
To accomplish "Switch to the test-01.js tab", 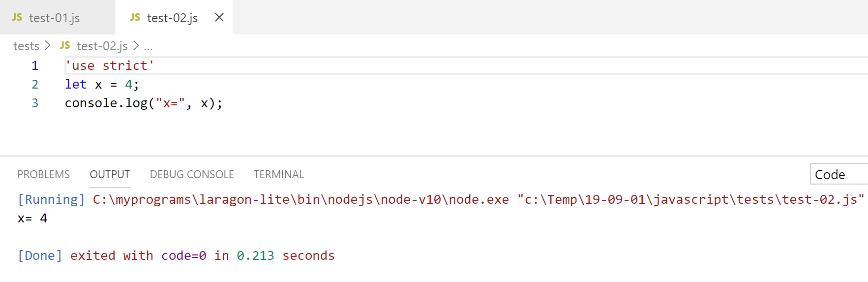I will (54, 18).
